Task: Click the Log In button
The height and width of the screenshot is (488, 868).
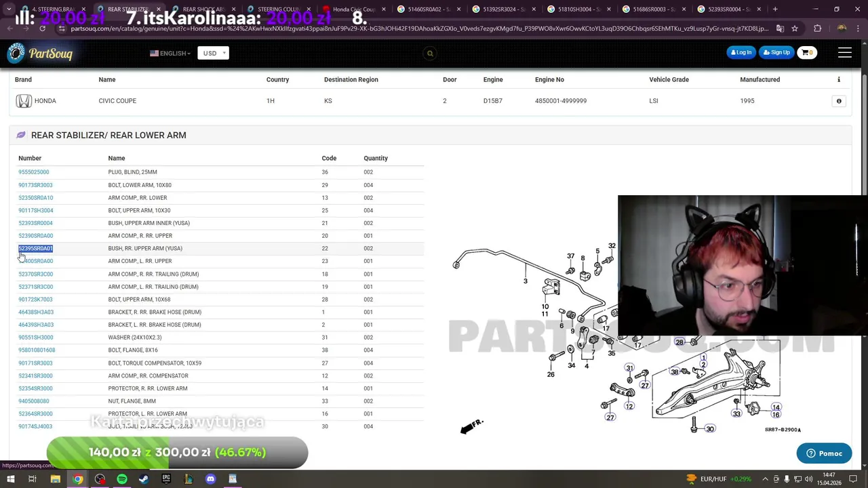Action: [741, 52]
